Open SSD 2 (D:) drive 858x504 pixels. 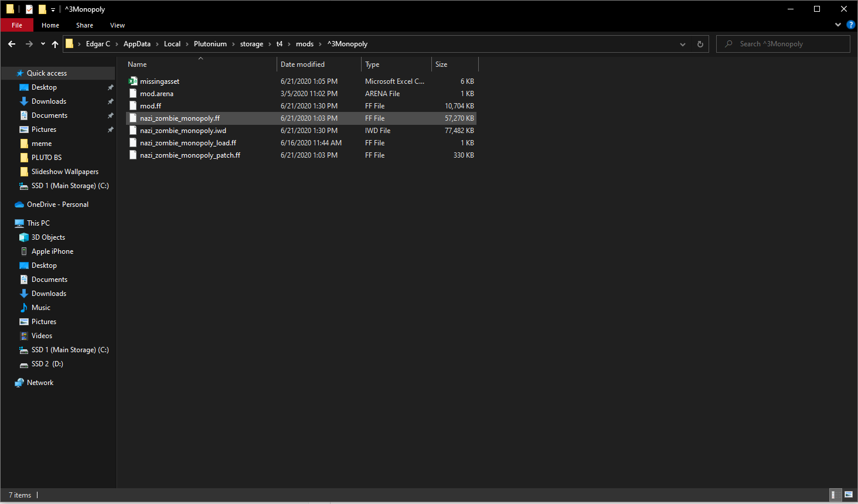pyautogui.click(x=47, y=364)
